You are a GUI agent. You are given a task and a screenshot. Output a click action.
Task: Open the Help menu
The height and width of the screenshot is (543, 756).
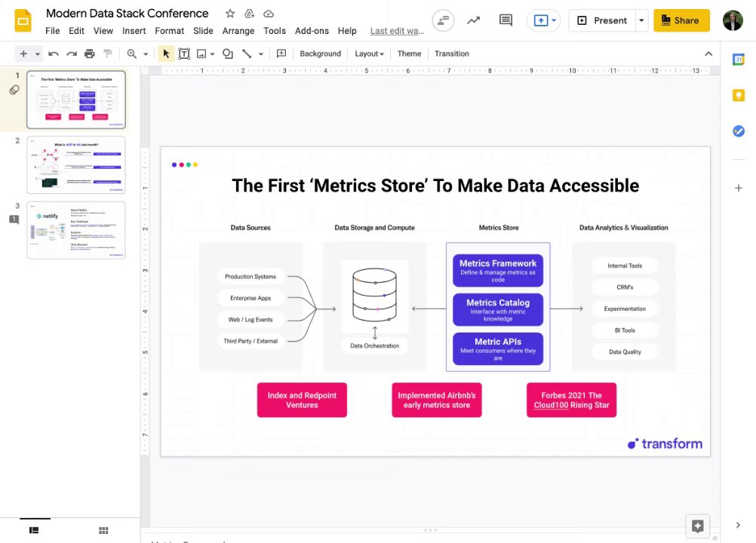pos(347,31)
